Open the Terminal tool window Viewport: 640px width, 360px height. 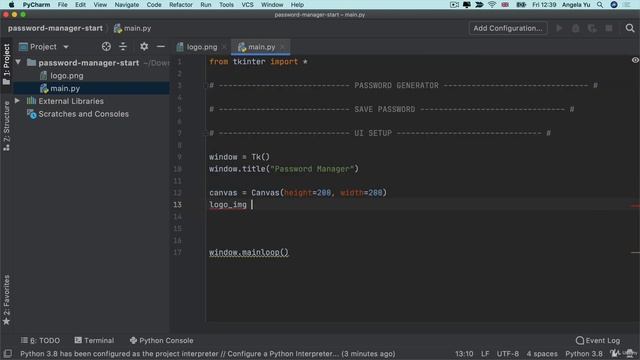click(94, 340)
